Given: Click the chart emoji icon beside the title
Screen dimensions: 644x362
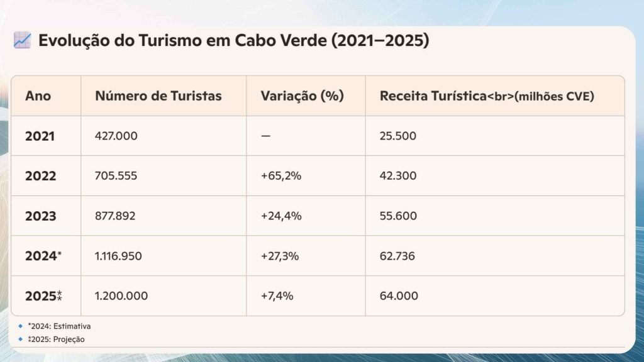Looking at the screenshot, I should point(22,41).
